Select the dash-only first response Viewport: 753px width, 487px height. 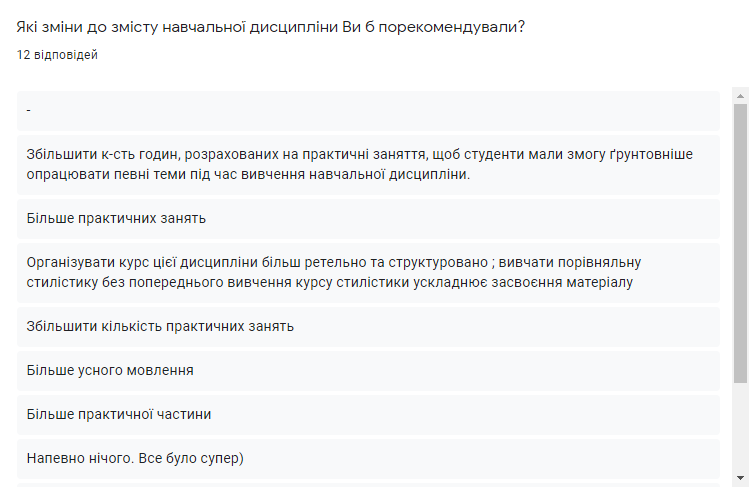368,110
